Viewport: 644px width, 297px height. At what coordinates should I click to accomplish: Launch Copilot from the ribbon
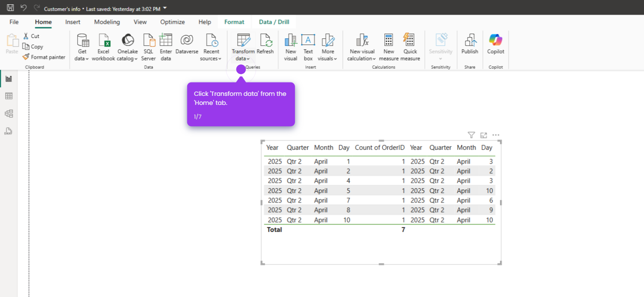[495, 45]
